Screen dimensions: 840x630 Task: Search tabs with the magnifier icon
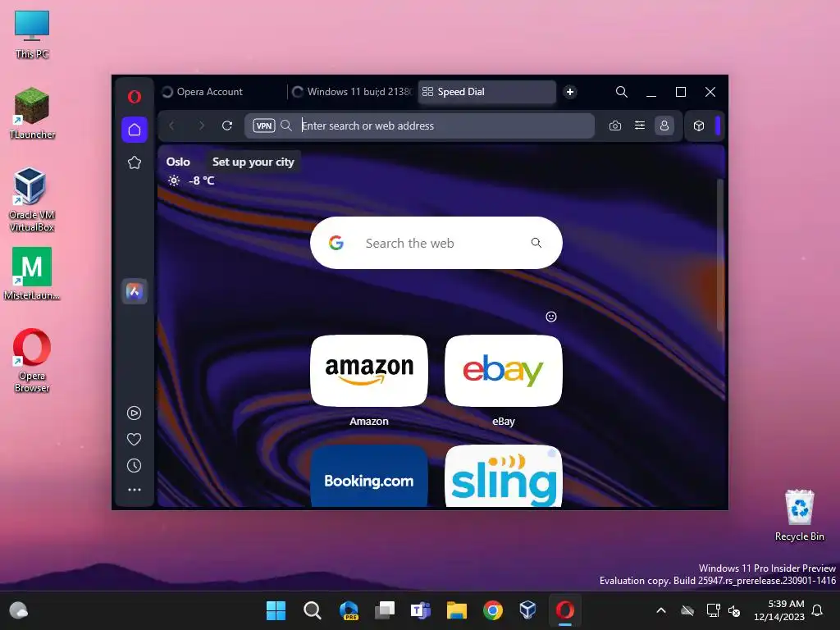coord(622,92)
